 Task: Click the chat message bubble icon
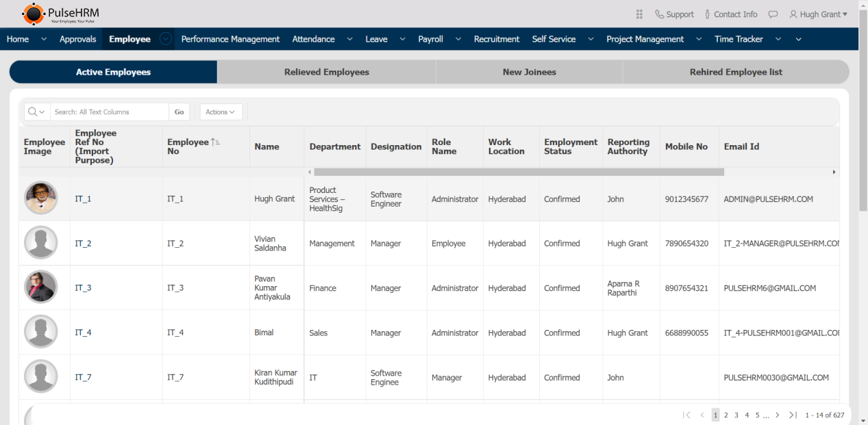tap(773, 14)
